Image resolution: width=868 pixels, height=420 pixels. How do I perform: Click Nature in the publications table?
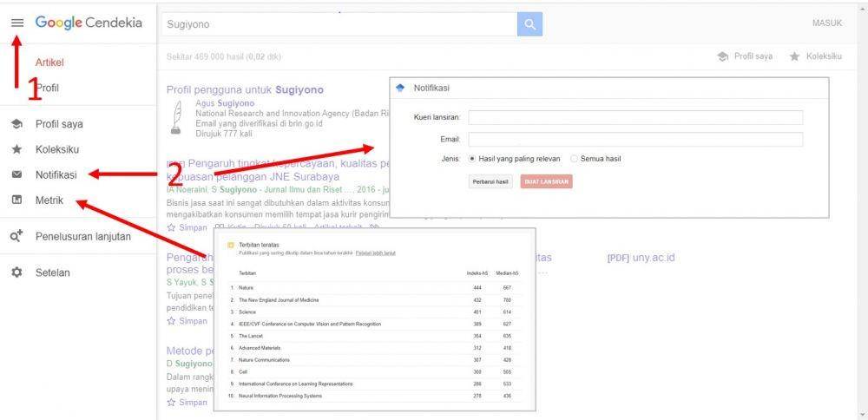(246, 288)
